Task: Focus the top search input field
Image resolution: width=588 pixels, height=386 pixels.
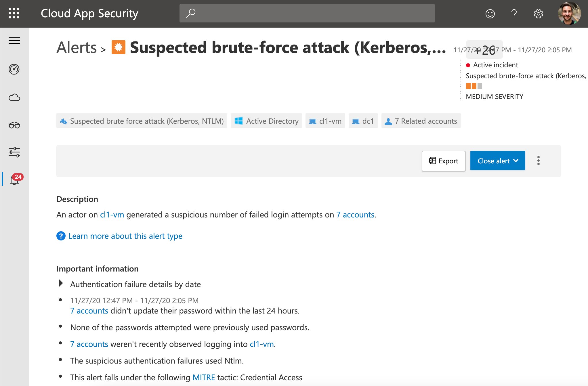Action: click(x=307, y=13)
